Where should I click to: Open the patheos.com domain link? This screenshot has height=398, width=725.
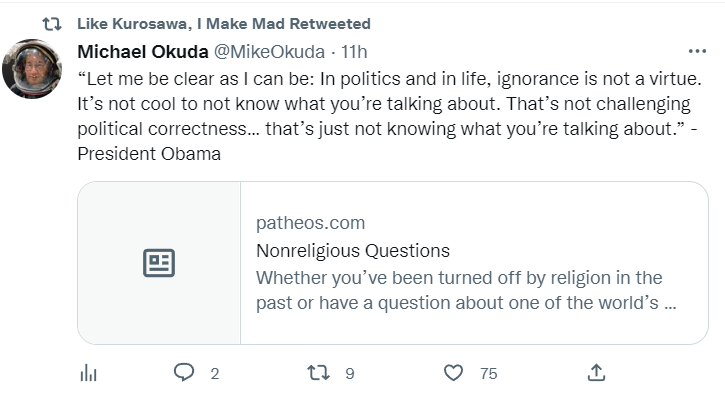(311, 223)
